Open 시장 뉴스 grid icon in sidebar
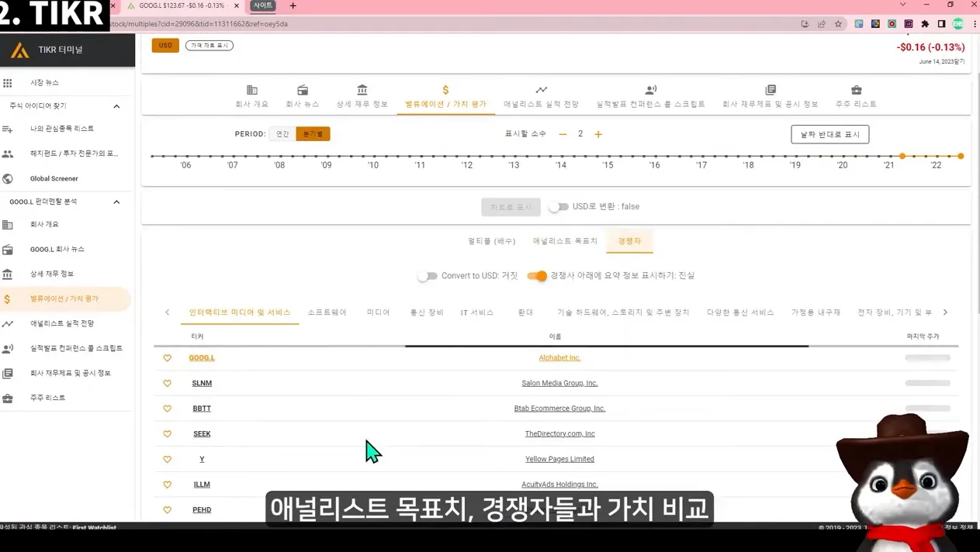This screenshot has width=980, height=552. [x=8, y=83]
